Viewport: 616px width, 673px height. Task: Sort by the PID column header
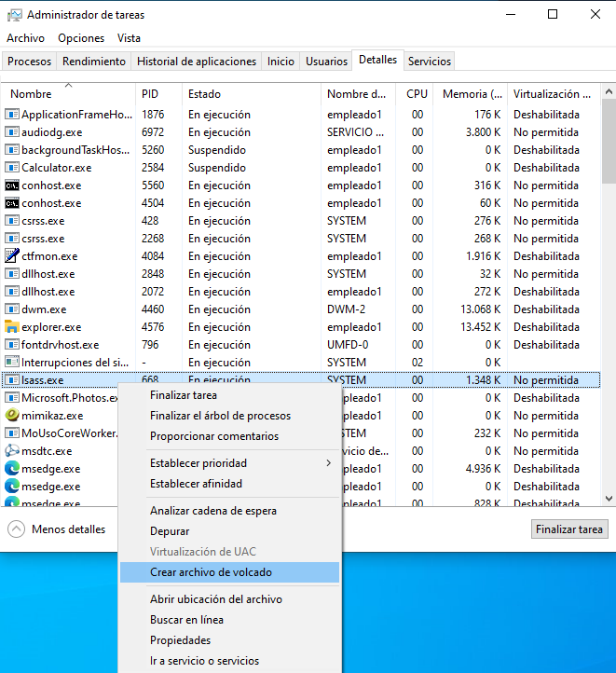(159, 94)
